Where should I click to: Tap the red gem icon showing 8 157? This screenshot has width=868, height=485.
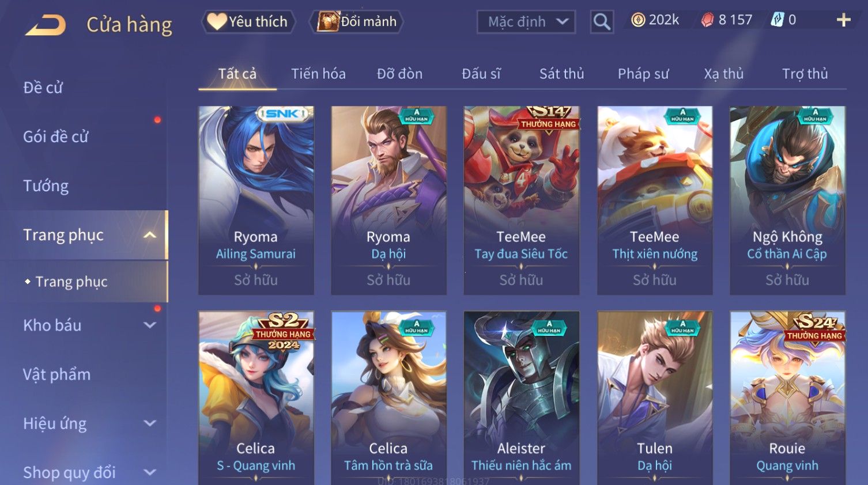coord(707,20)
